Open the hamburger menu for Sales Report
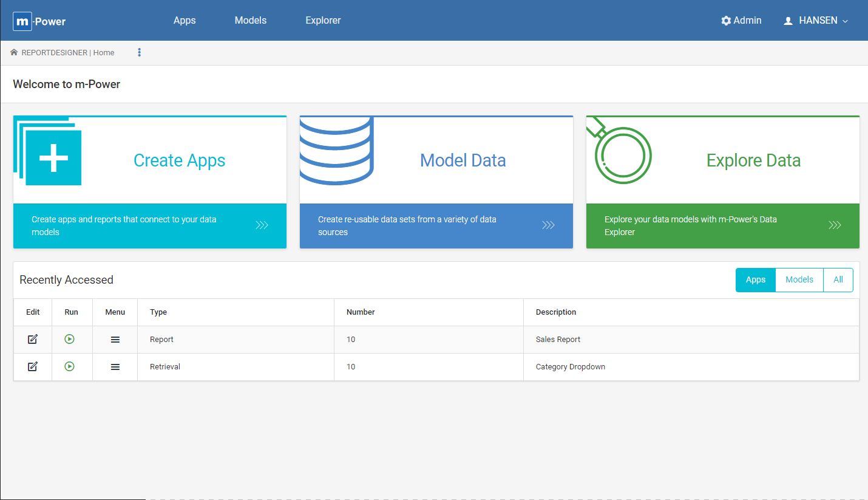This screenshot has height=500, width=868. pos(115,340)
